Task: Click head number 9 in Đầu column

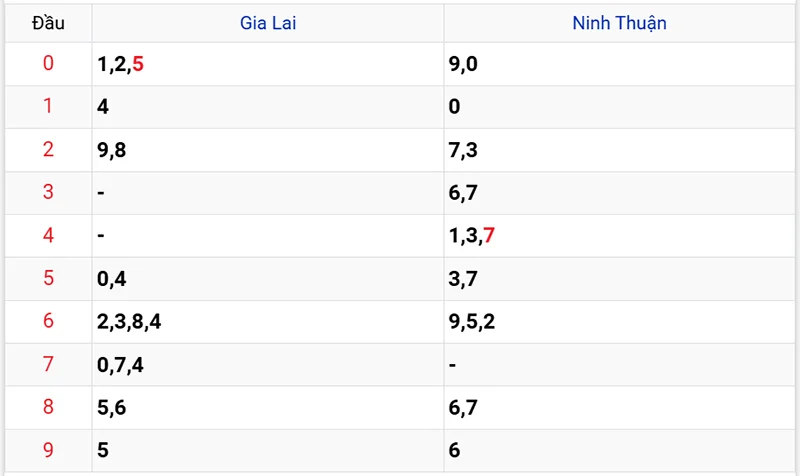Action: click(48, 451)
